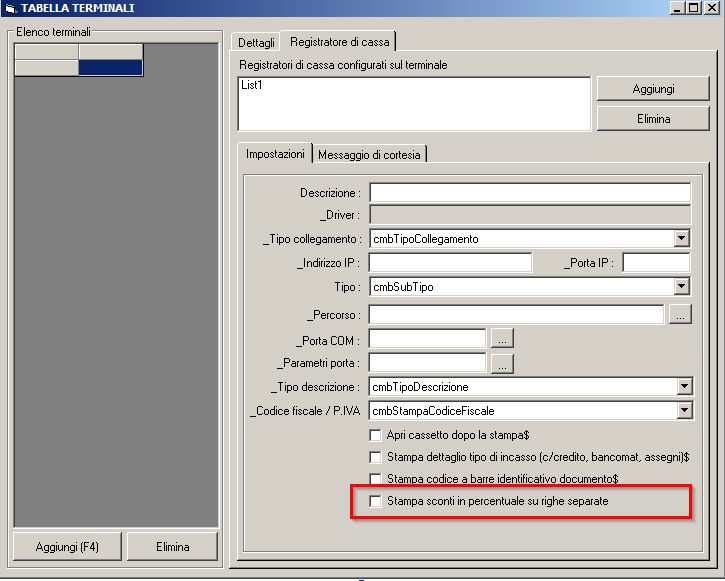Click the Porta IP input field
Image resolution: width=725 pixels, height=581 pixels.
[x=656, y=263]
